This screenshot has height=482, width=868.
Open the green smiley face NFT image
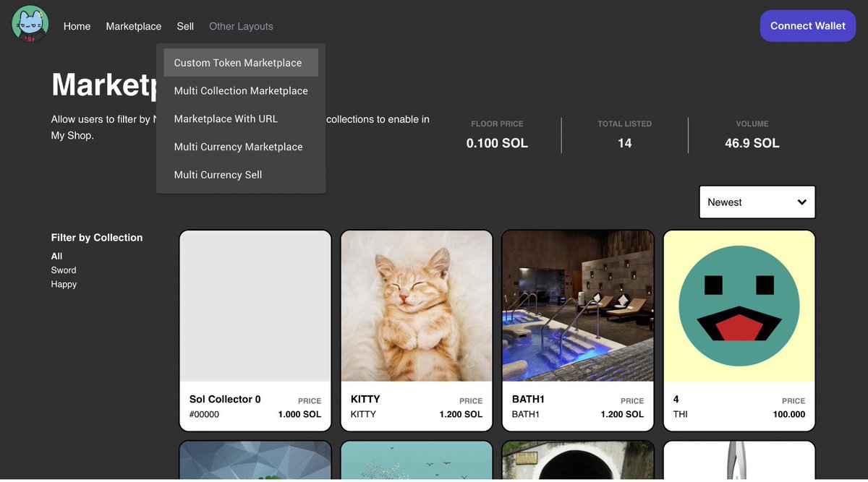click(739, 306)
